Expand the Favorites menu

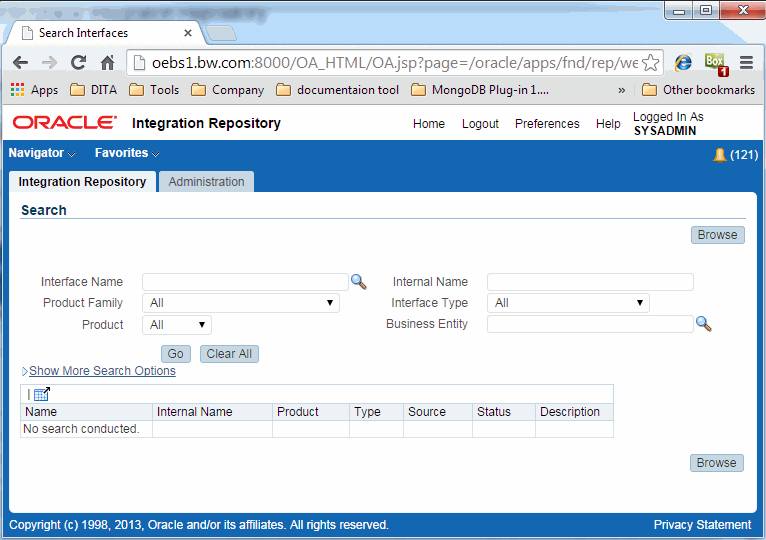coord(127,153)
